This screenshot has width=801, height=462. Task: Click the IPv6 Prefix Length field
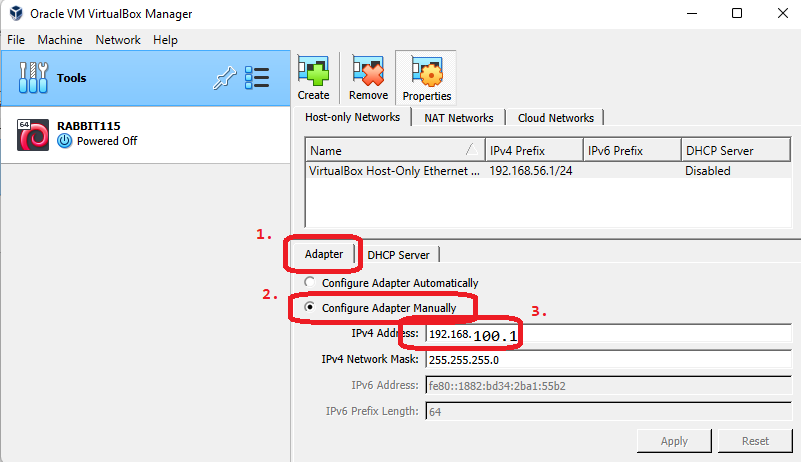click(x=608, y=411)
